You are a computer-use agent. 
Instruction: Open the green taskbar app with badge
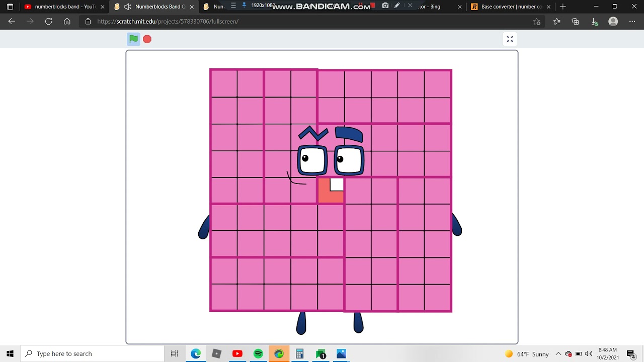(x=321, y=354)
